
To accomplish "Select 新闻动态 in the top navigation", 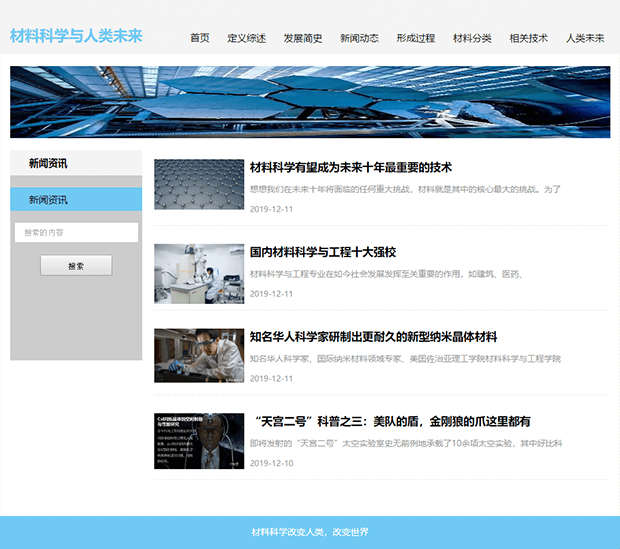I will pos(359,39).
